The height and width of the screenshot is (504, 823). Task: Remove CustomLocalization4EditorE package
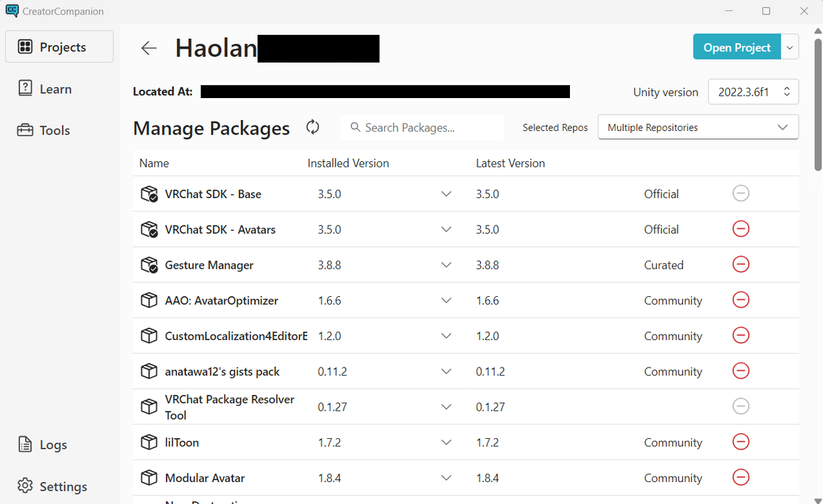coord(741,336)
